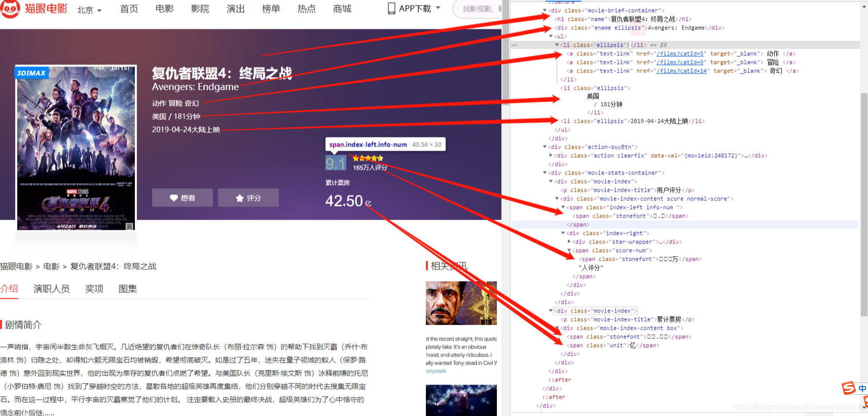Click the 剧情简介 section heading
868x416 pixels.
click(23, 325)
